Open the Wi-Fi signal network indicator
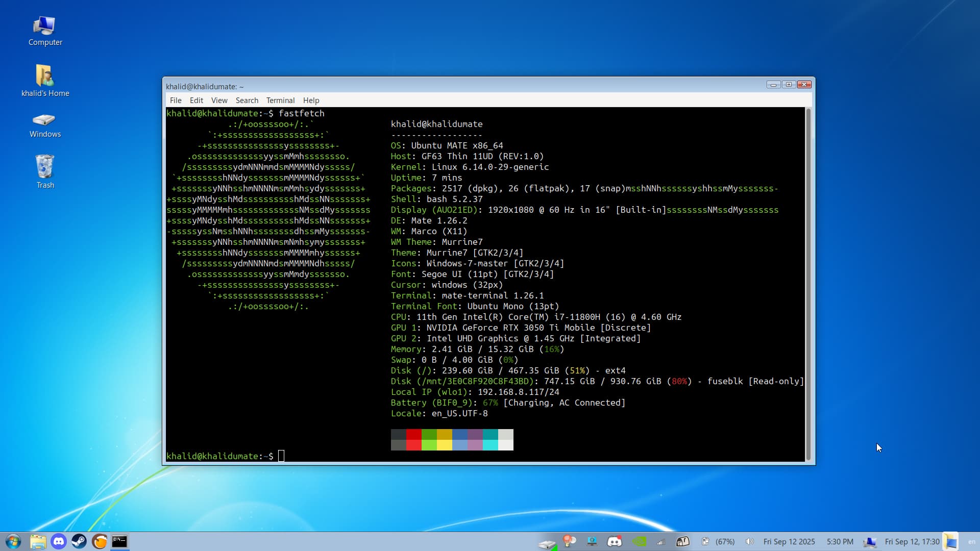This screenshot has height=551, width=980. [x=661, y=542]
